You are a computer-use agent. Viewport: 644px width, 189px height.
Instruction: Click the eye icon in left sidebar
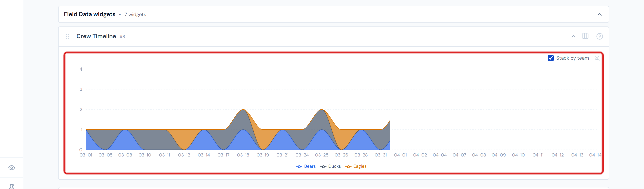11,168
